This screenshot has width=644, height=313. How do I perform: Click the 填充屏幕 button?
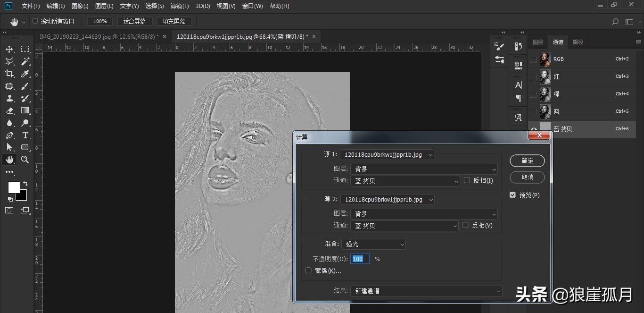pos(174,21)
